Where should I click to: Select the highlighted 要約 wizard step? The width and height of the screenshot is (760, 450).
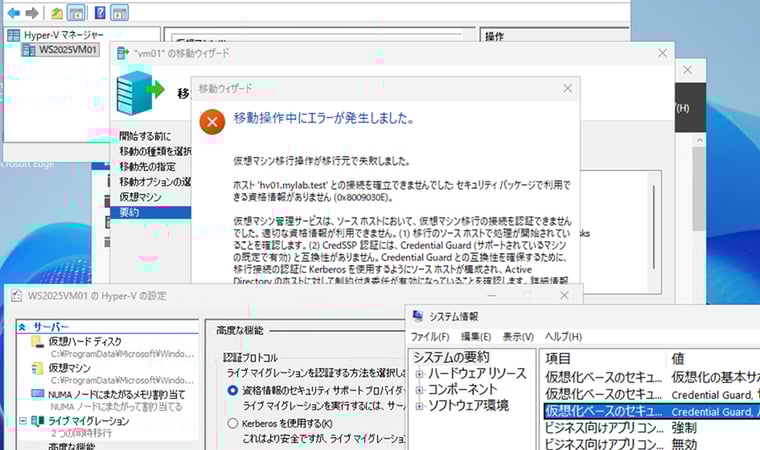point(151,212)
